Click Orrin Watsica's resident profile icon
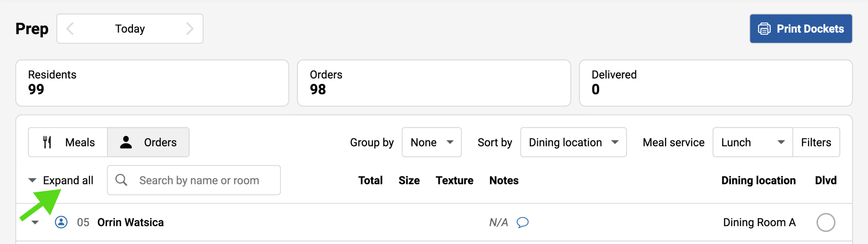 (x=61, y=222)
